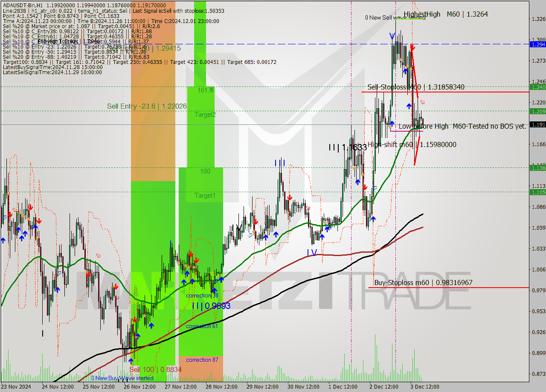
Task: Click the 1.006 price axis value
Action: [538, 269]
